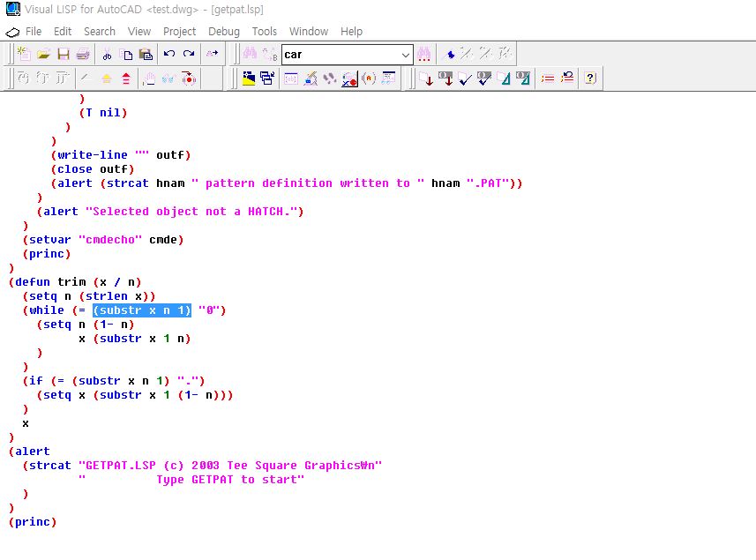Image resolution: width=756 pixels, height=560 pixels.
Task: Click inside the car search combo box
Action: pyautogui.click(x=344, y=54)
